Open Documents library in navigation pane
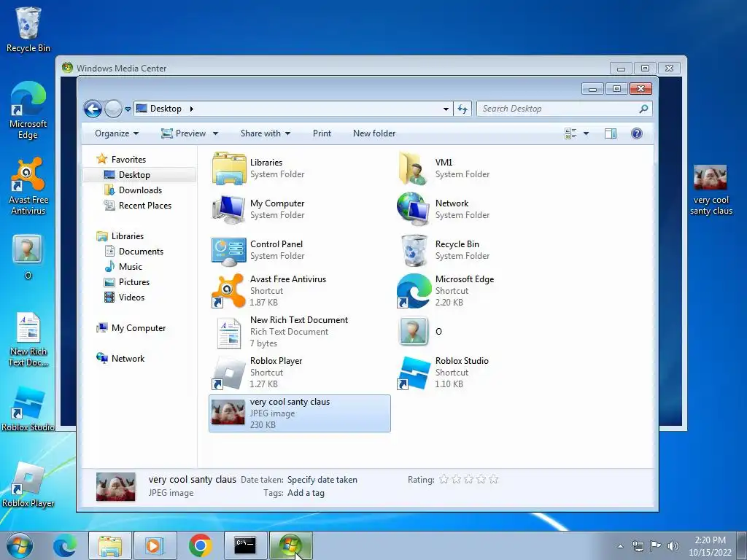Viewport: 747px width, 560px height. point(134,252)
